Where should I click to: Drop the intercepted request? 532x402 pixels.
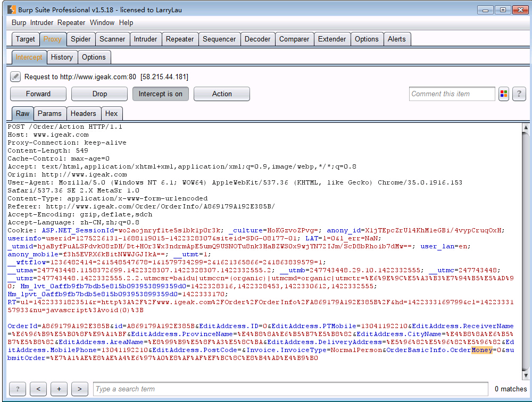[99, 94]
